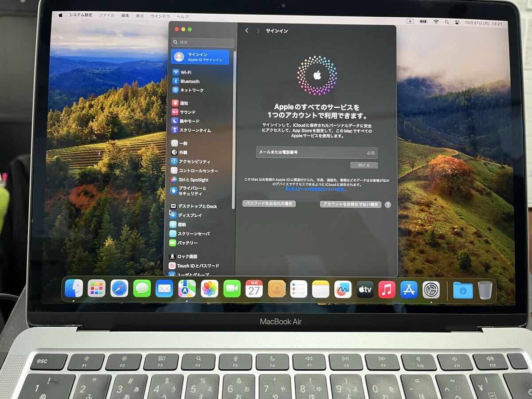Click アカウントをお持ちでない場合 button

[x=351, y=204]
